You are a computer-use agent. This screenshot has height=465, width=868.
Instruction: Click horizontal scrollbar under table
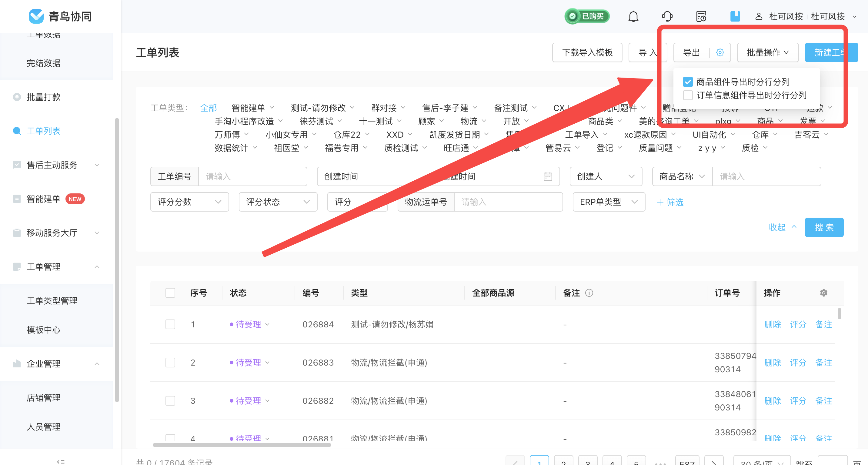click(242, 445)
